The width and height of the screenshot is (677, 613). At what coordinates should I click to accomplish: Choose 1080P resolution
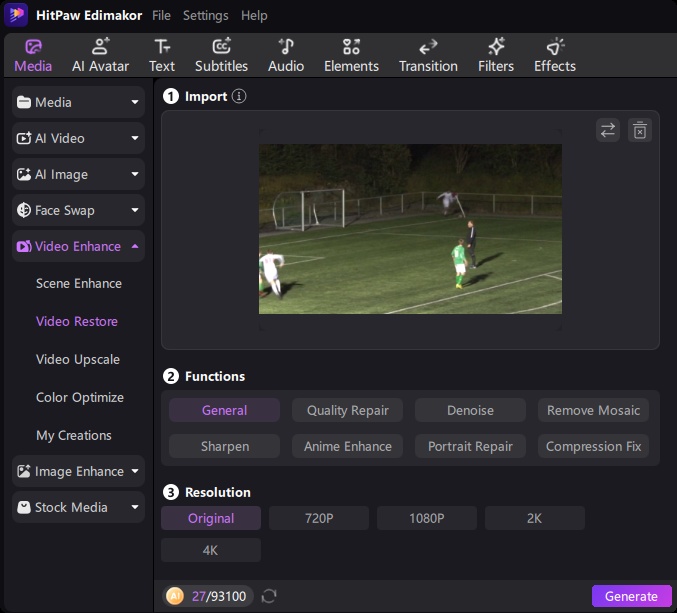pos(427,518)
